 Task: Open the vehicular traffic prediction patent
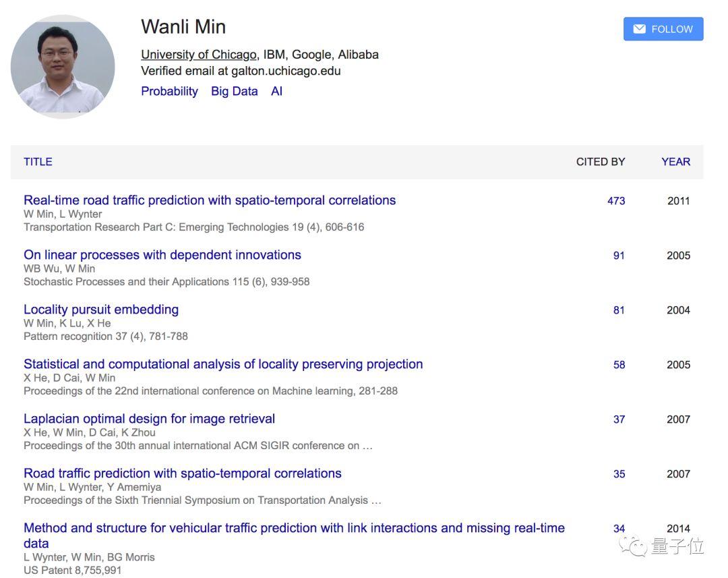click(x=294, y=528)
